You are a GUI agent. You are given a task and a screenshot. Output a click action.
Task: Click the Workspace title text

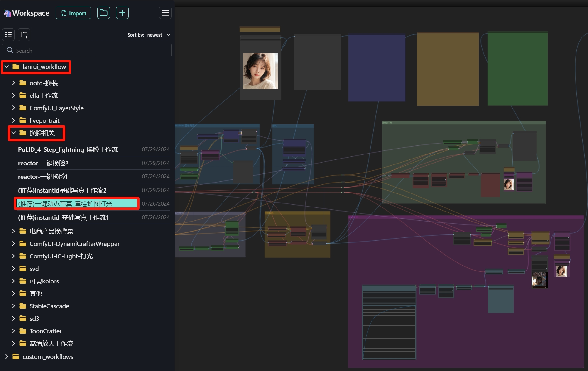pos(31,13)
